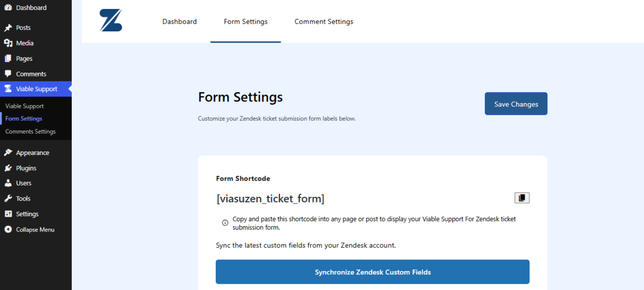Click the Appearance paintbrush icon
Viewport: 644px width, 290px height.
[8, 153]
